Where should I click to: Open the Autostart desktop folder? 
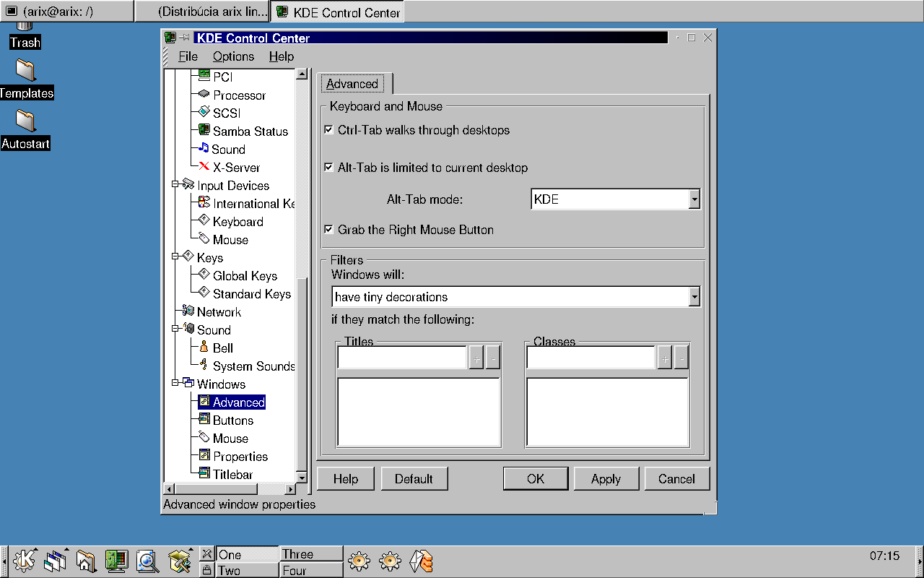pyautogui.click(x=25, y=130)
